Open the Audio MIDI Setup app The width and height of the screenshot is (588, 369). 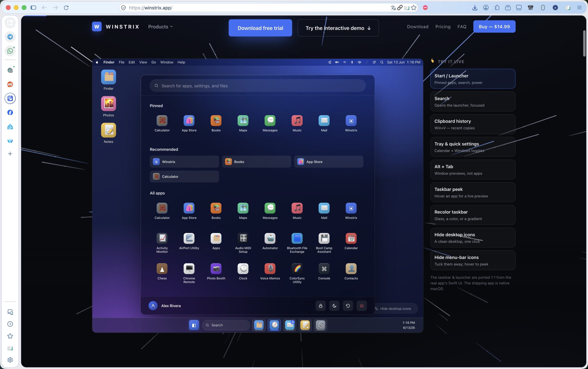click(243, 243)
